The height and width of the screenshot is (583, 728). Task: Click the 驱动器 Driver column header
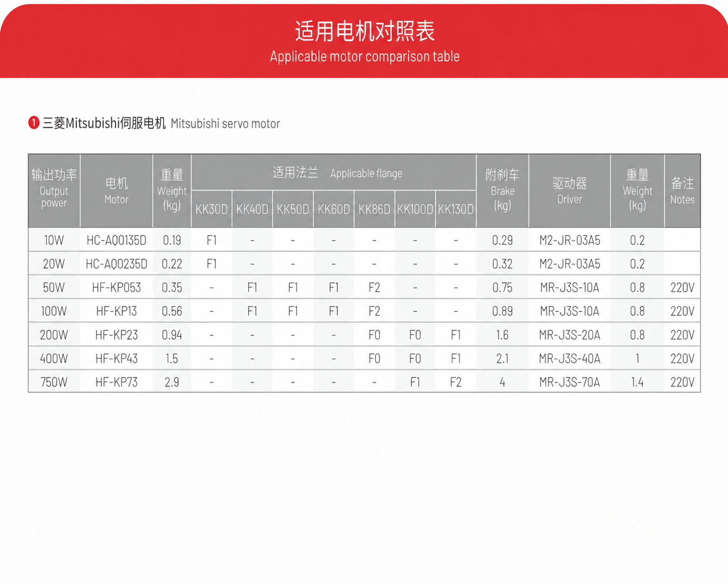[x=570, y=190]
